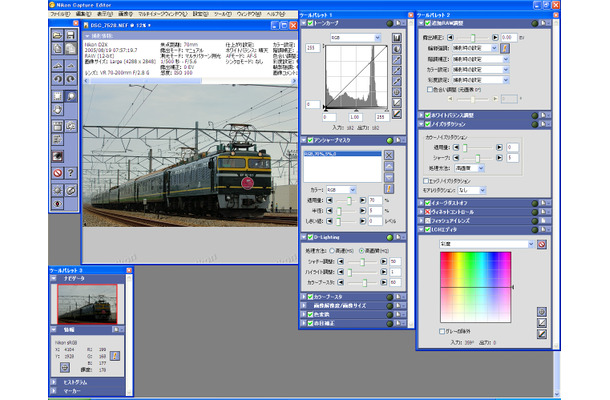The width and height of the screenshot is (610, 400).
Task: Rotate image clockwise with the right arrow icon
Action: pos(70,79)
